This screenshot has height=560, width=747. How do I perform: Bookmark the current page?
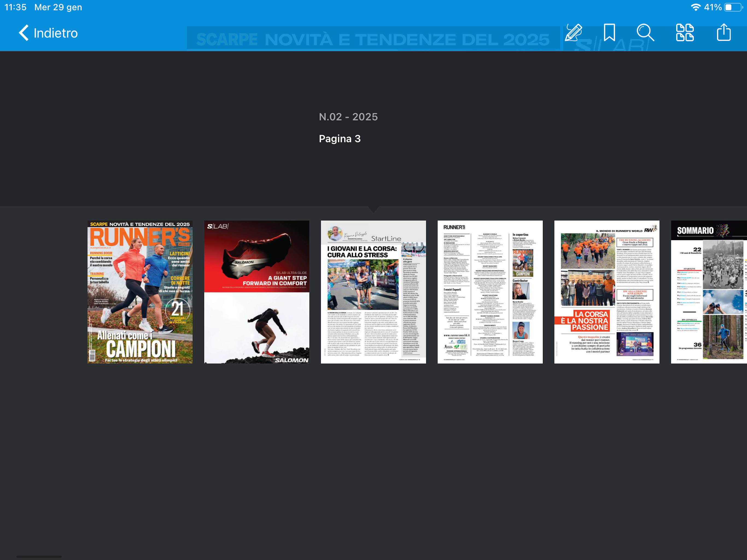(609, 33)
